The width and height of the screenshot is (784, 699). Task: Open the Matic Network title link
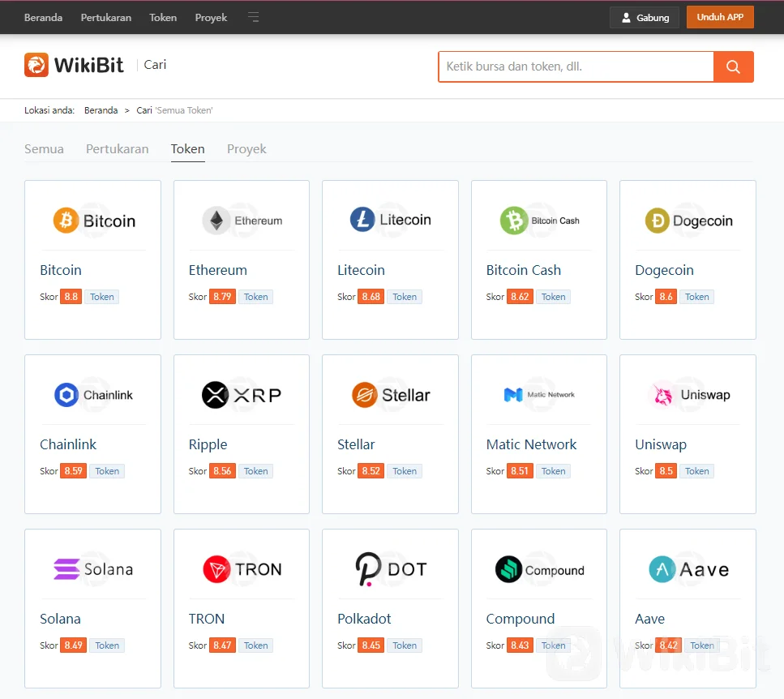click(x=531, y=444)
